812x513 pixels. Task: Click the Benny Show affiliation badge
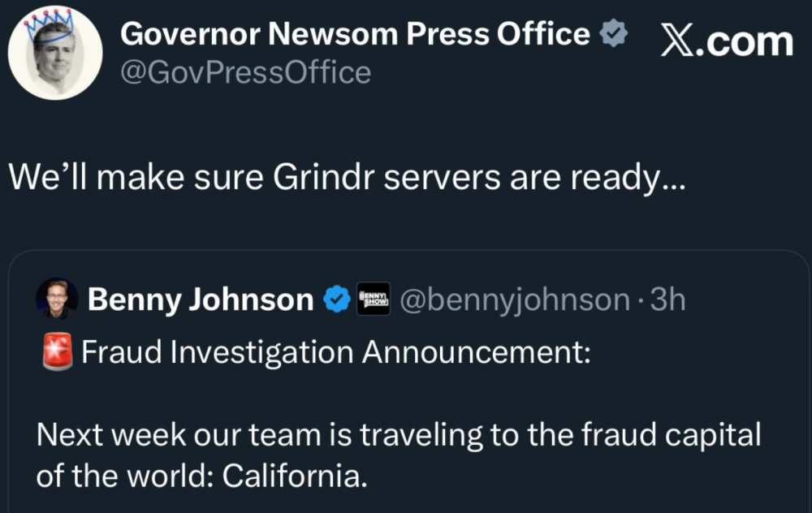click(373, 300)
